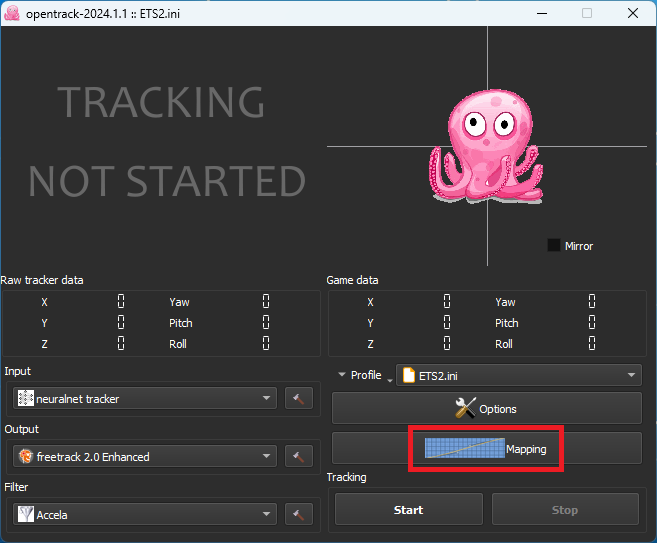Click the disabled Stop button
The width and height of the screenshot is (657, 543).
coord(565,509)
